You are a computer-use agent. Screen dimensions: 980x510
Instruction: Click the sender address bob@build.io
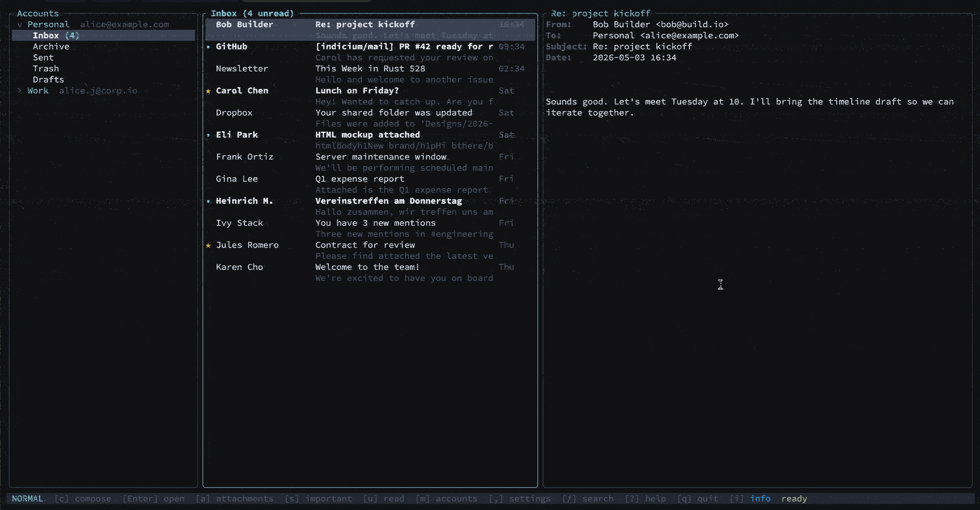pyautogui.click(x=692, y=24)
